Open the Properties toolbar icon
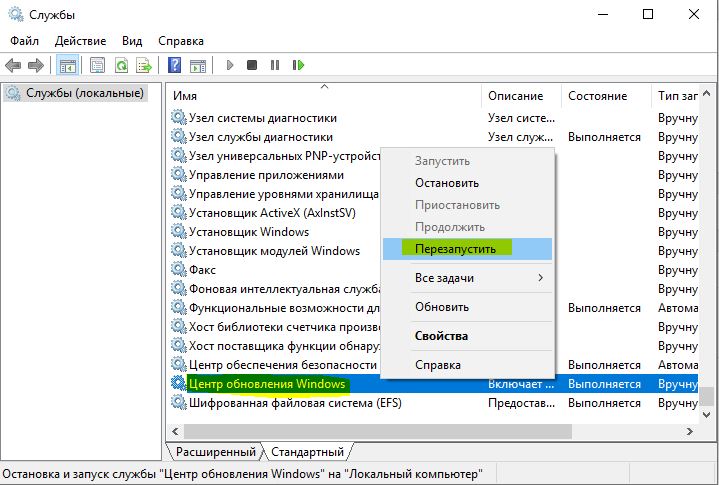This screenshot has height=485, width=719. click(x=97, y=66)
